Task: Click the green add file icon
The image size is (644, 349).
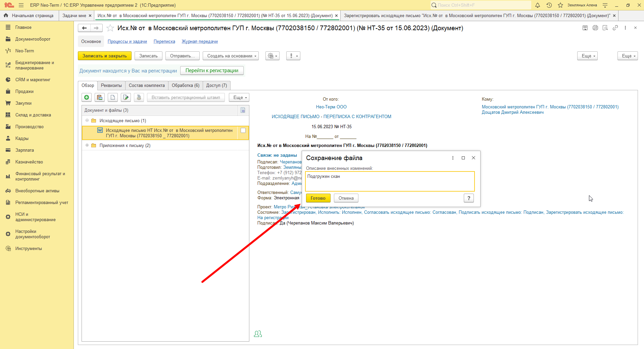Action: (87, 97)
